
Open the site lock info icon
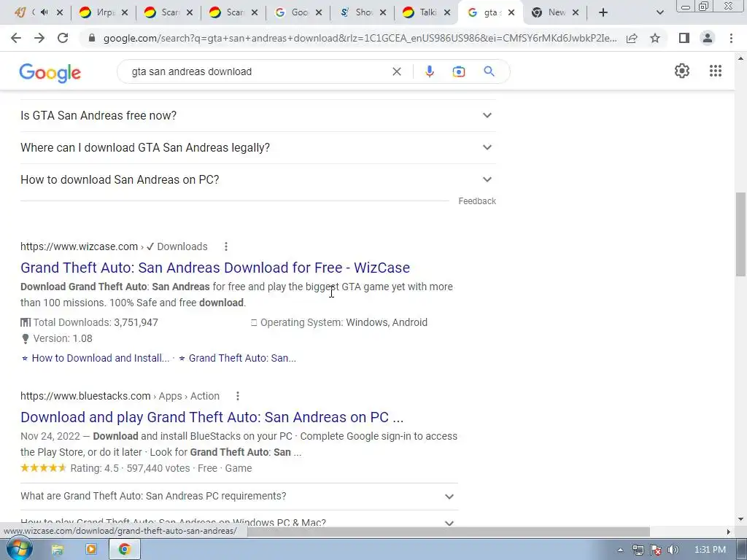coord(92,38)
